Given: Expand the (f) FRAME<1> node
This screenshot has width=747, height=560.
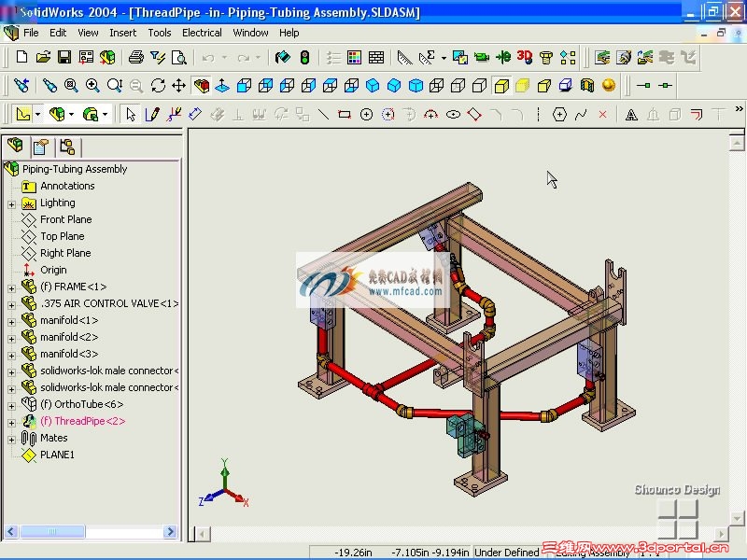Looking at the screenshot, I should click(11, 288).
